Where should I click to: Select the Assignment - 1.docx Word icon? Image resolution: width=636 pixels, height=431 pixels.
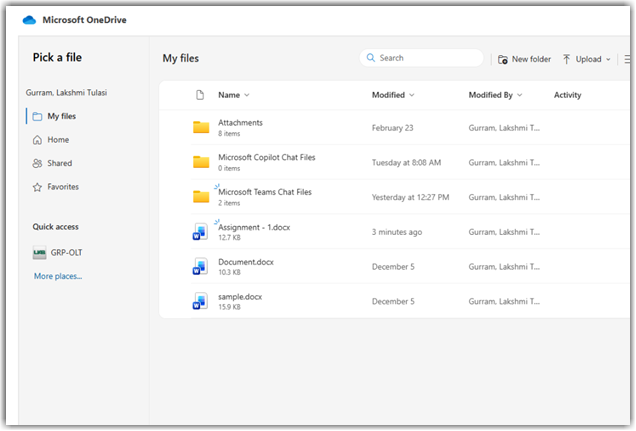coord(200,232)
